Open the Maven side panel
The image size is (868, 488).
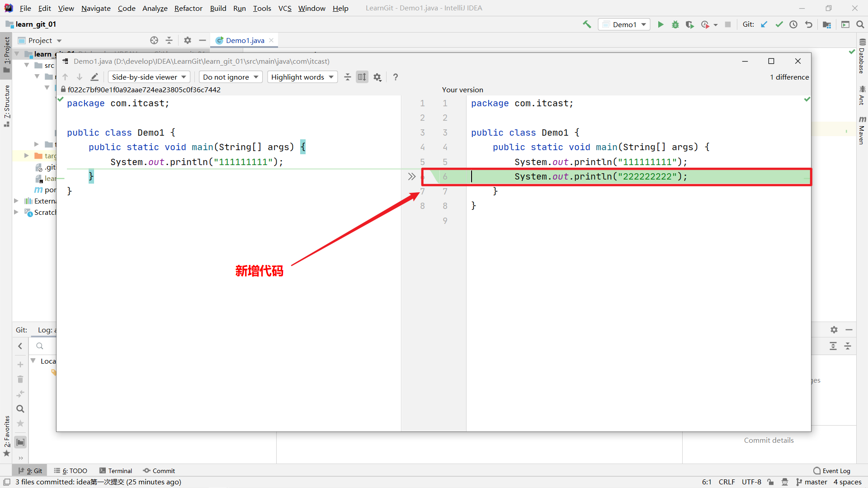point(862,130)
